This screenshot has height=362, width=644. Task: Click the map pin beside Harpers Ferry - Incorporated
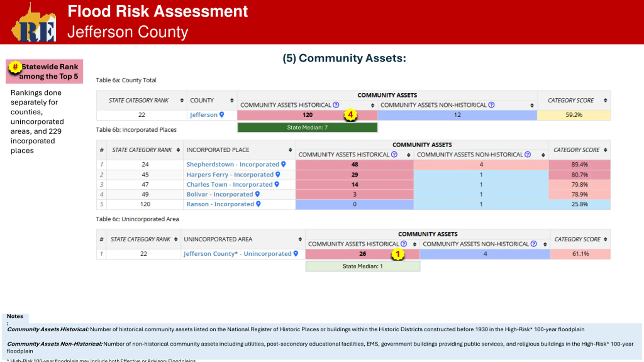(x=278, y=174)
